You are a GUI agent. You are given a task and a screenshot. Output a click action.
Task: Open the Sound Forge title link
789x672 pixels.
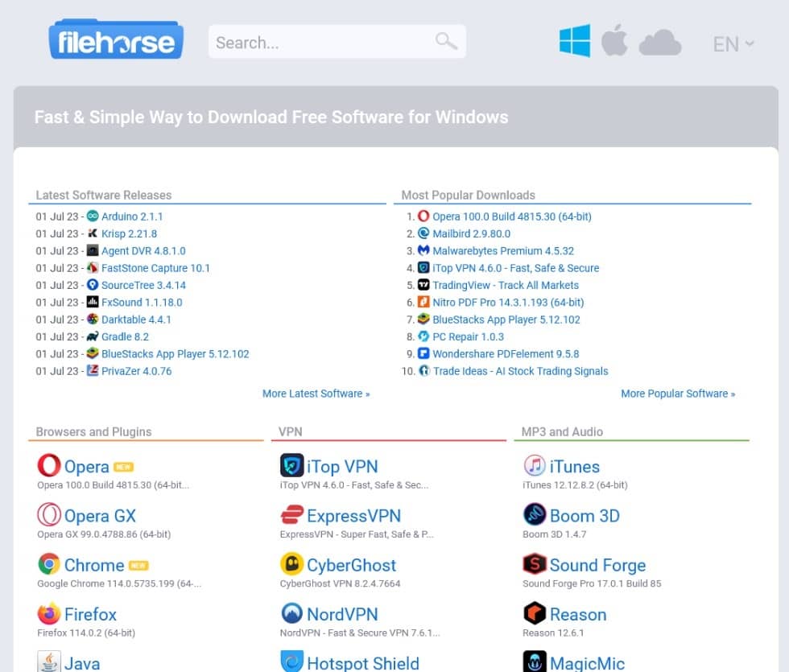[x=597, y=565]
